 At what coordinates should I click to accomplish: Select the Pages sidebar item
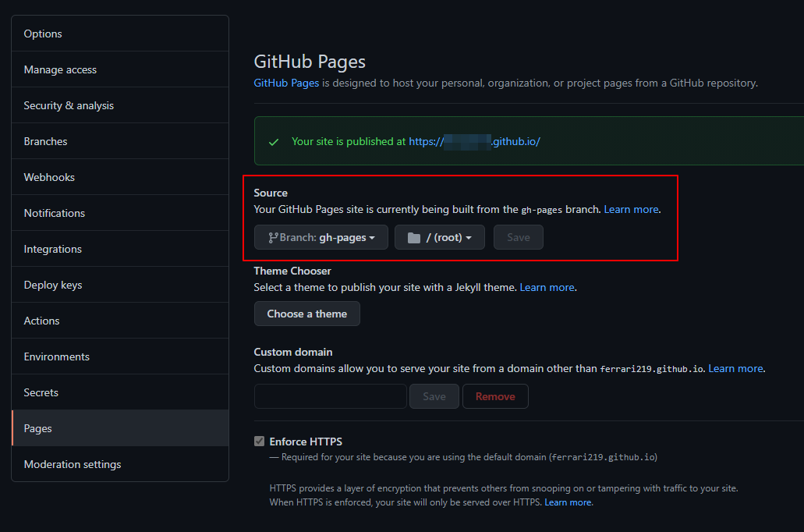point(120,428)
